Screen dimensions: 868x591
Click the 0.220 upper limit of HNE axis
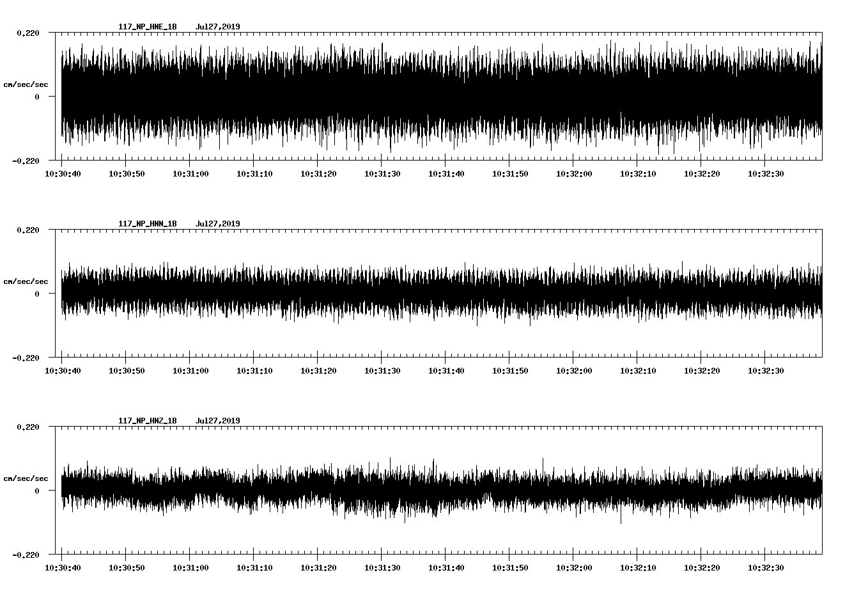point(28,33)
